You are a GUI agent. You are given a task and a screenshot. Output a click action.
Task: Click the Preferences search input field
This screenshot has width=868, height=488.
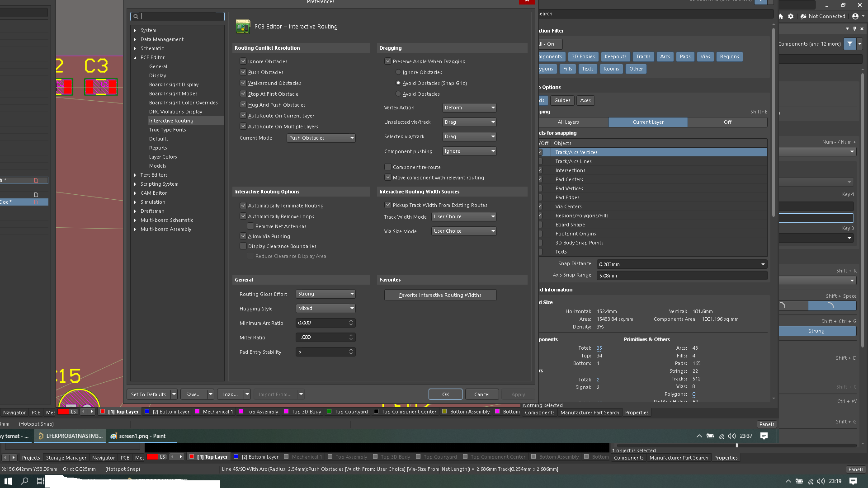178,16
